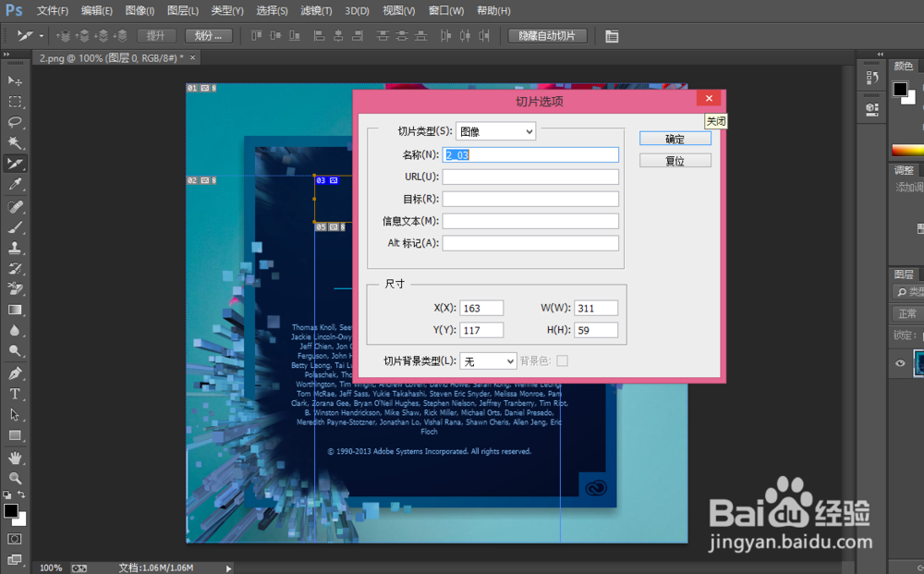Open the 文件(F) menu
Image resolution: width=924 pixels, height=574 pixels.
(53, 10)
